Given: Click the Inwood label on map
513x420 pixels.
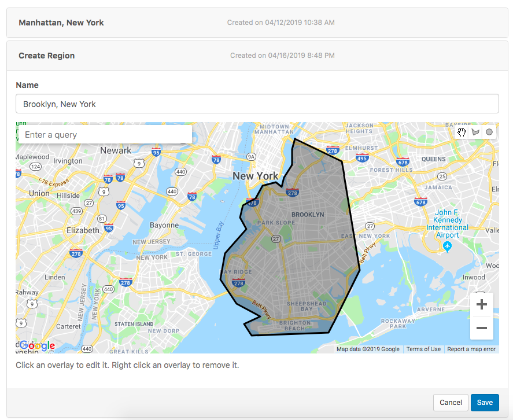Looking at the screenshot, I should click(x=474, y=277).
